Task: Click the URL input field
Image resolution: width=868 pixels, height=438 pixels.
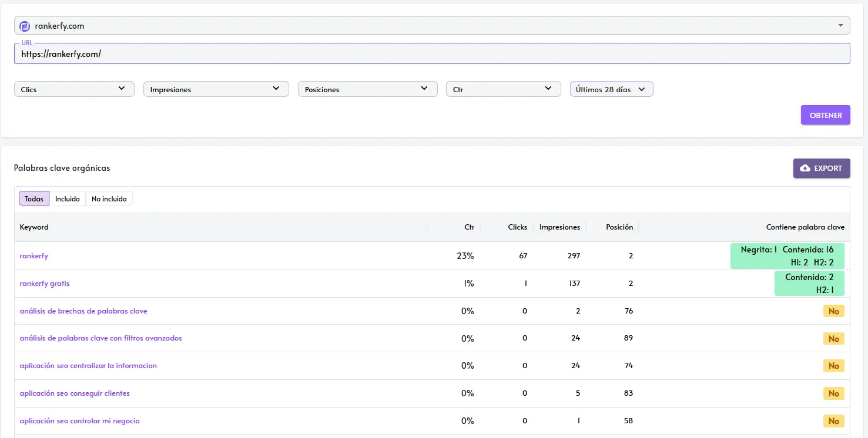Action: point(432,53)
